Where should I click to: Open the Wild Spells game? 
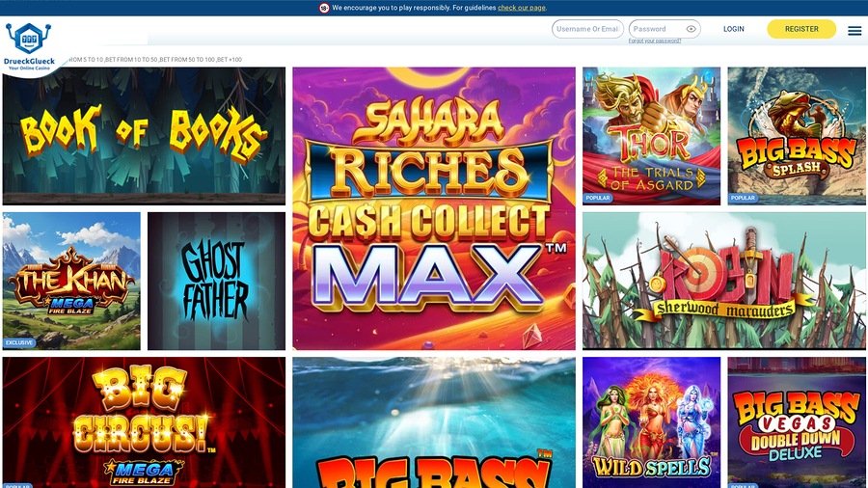(652, 422)
